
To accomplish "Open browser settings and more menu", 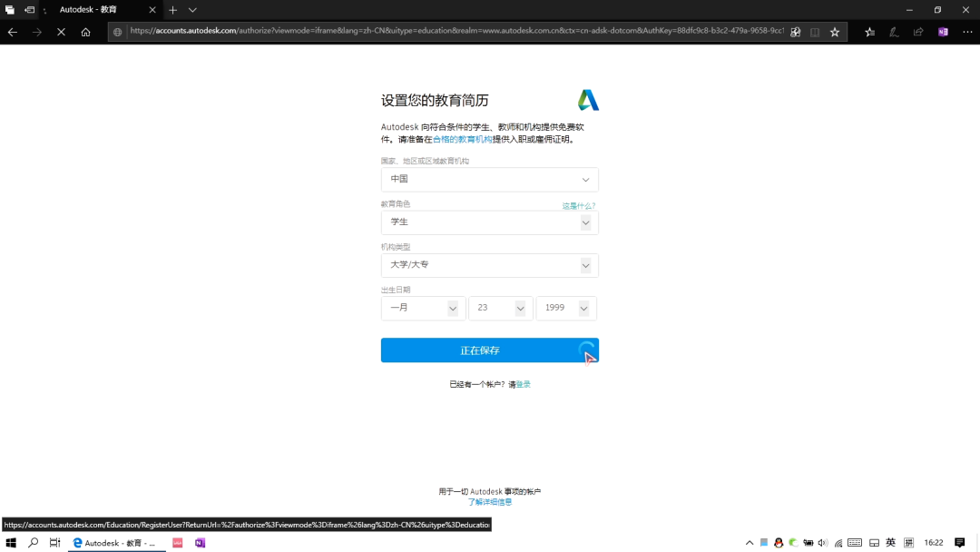I will click(x=967, y=32).
